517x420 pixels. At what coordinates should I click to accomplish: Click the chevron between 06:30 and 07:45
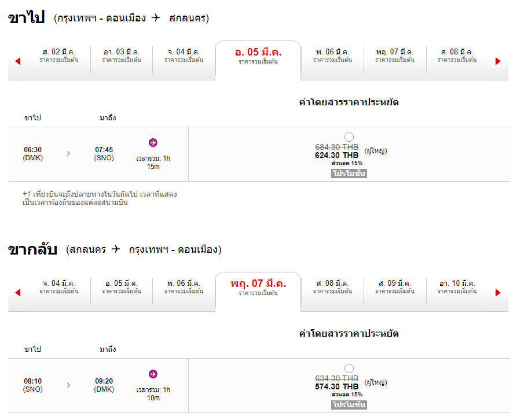pos(68,153)
